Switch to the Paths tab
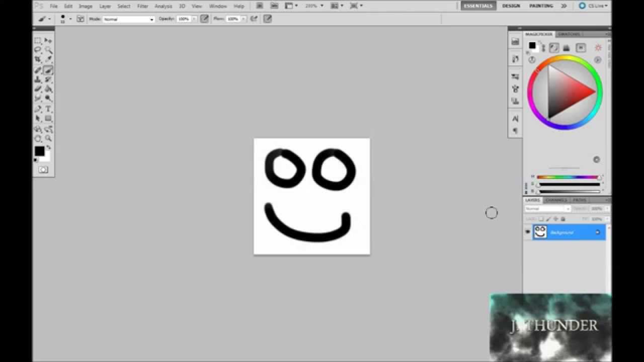Viewport: 644px width, 362px height. [580, 200]
